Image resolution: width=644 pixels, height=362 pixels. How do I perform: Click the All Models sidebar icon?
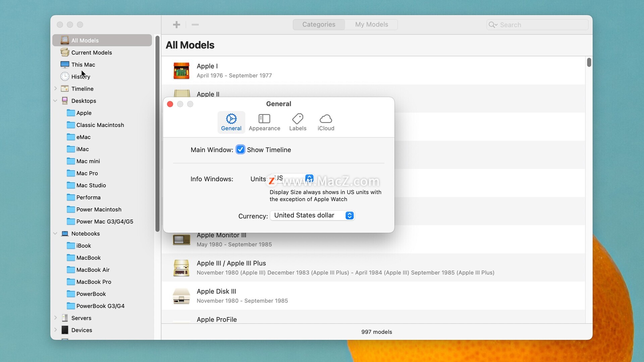65,40
